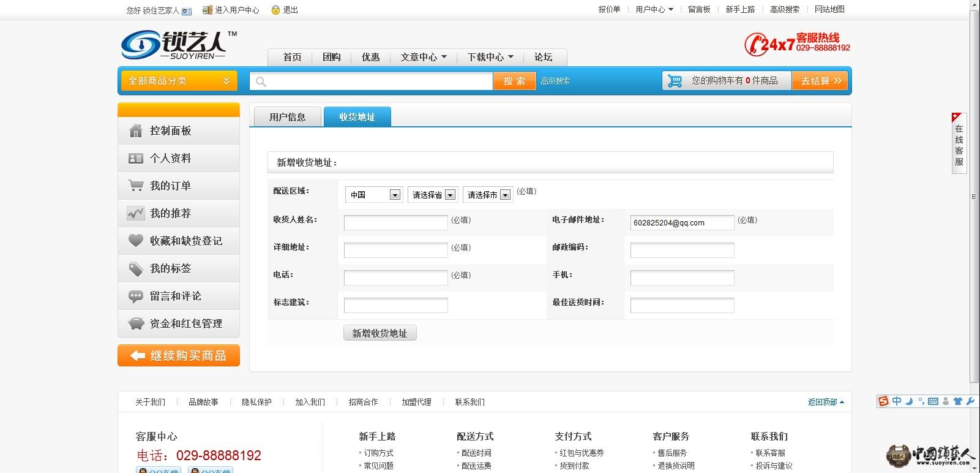Click the 返回顶部 link

(x=826, y=403)
